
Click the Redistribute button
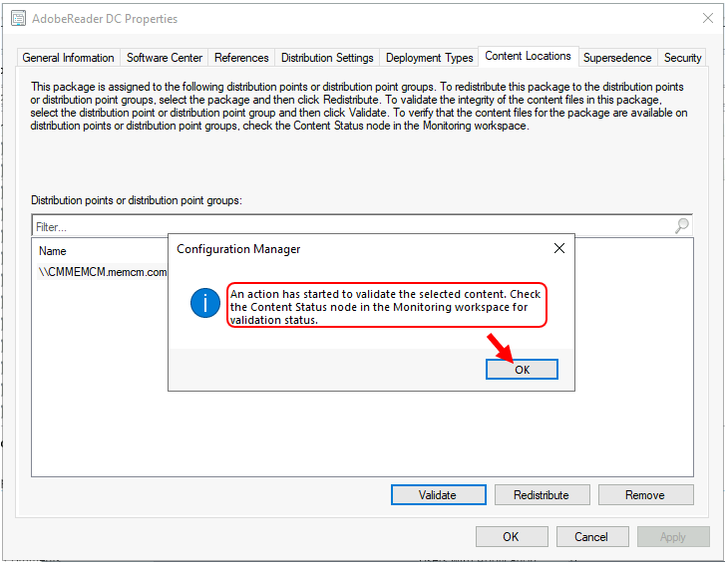point(542,495)
